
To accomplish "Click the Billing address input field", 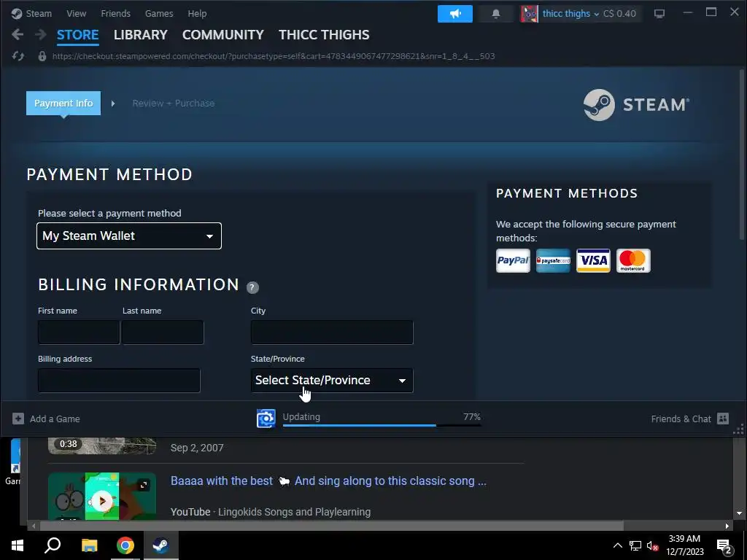I will click(119, 380).
